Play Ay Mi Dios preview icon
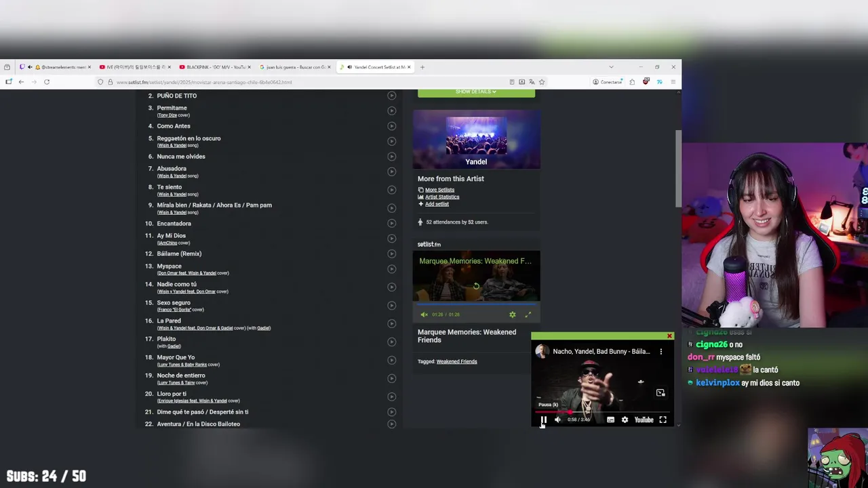The height and width of the screenshot is (488, 868). coord(391,239)
